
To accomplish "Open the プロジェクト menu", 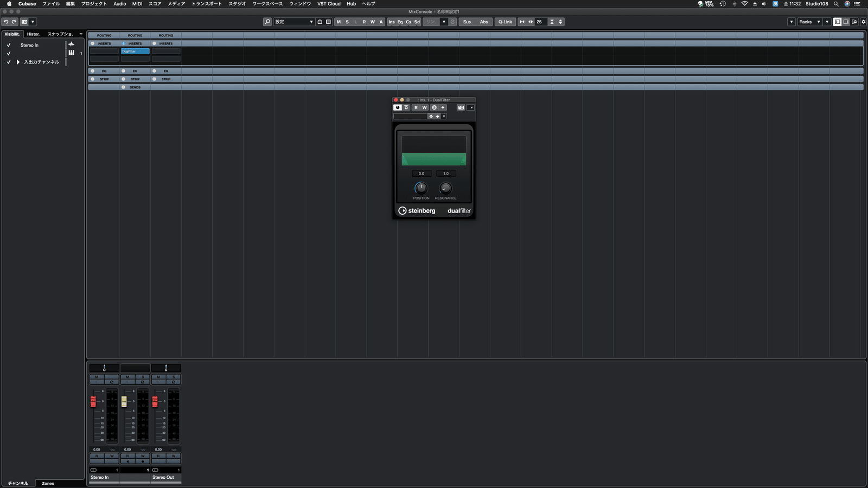I will click(94, 4).
